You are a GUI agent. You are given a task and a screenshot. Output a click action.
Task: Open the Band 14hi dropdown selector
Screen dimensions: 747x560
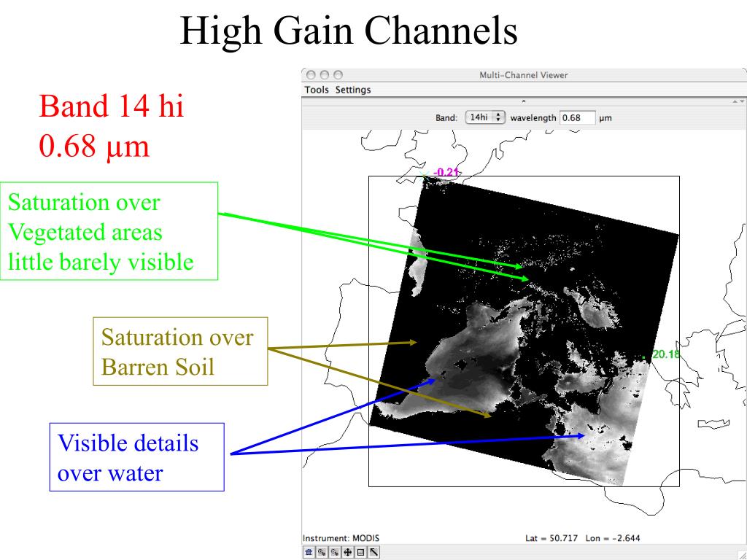coord(485,117)
